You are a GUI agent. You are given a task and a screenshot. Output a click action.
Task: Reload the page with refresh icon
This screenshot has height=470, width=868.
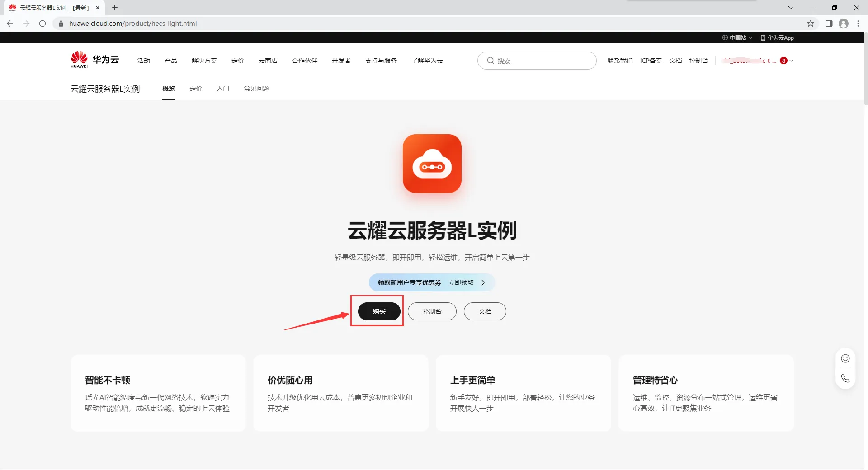coord(42,23)
